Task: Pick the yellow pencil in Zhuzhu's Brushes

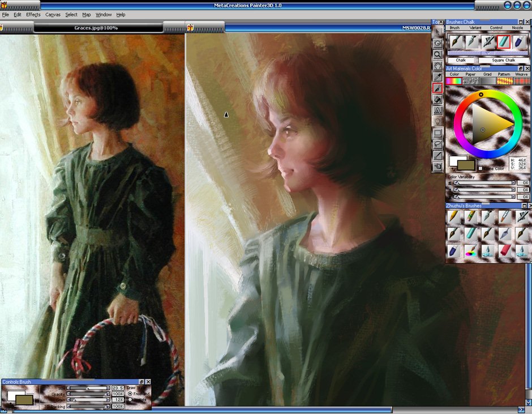Action: [x=454, y=217]
